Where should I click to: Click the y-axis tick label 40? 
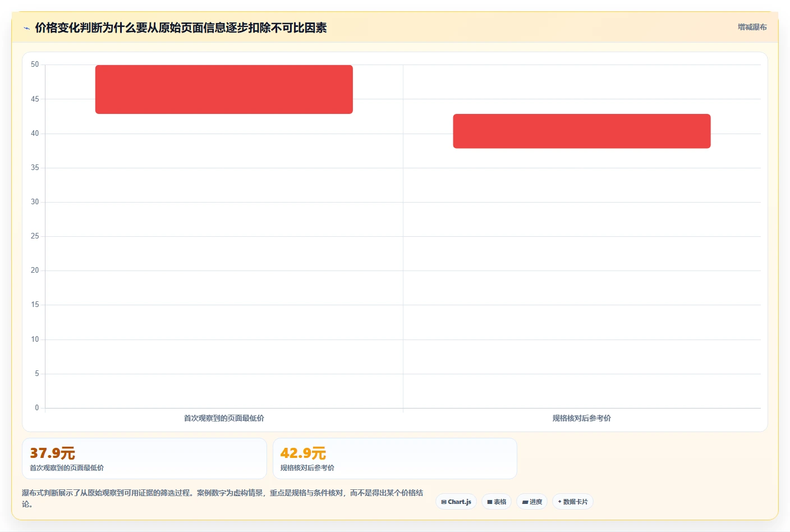[35, 134]
